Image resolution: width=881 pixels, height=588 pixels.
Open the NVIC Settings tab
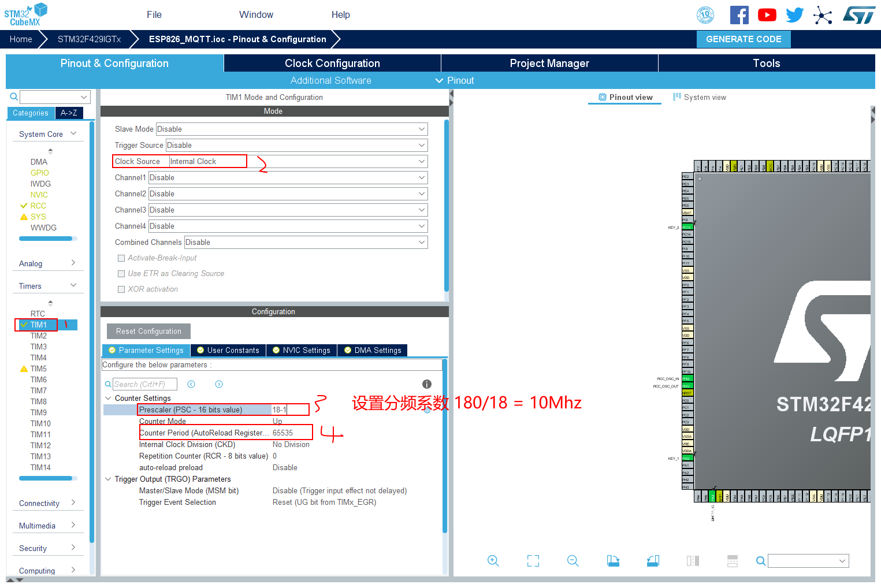pyautogui.click(x=302, y=350)
